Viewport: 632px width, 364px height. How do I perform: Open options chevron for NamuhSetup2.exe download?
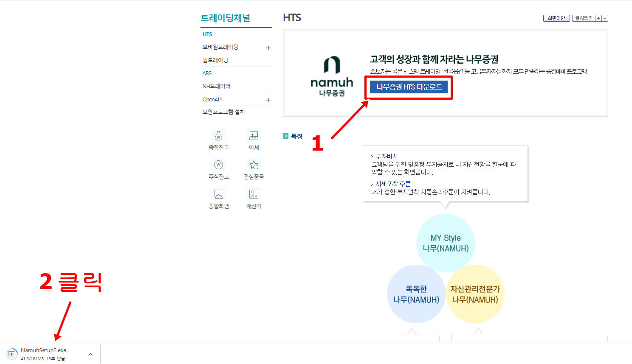90,354
